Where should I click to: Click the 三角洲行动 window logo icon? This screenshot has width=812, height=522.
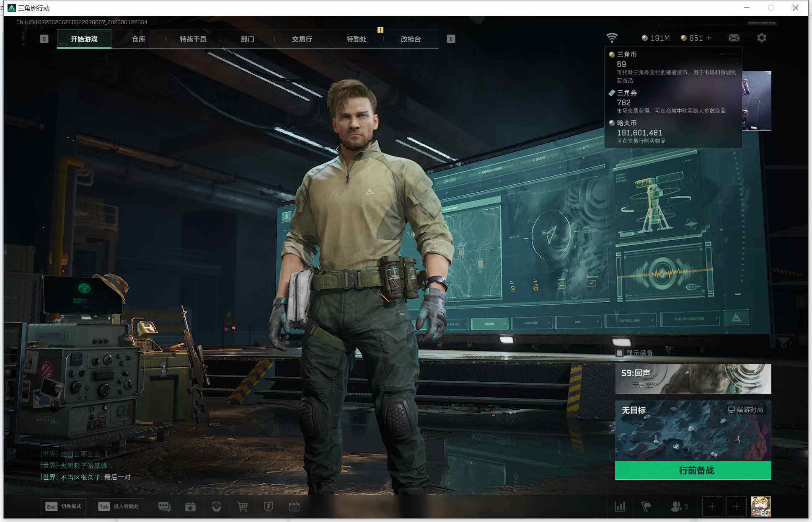pyautogui.click(x=12, y=8)
